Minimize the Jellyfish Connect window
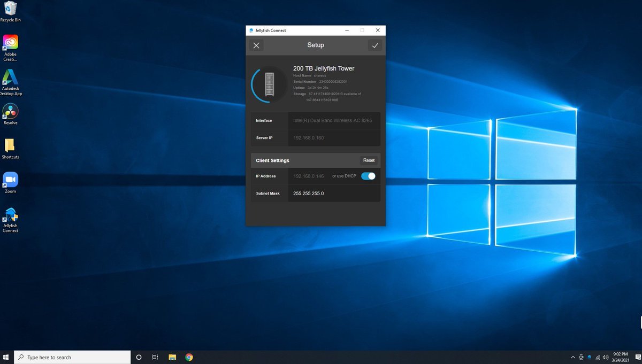This screenshot has width=642, height=364. coord(346,30)
